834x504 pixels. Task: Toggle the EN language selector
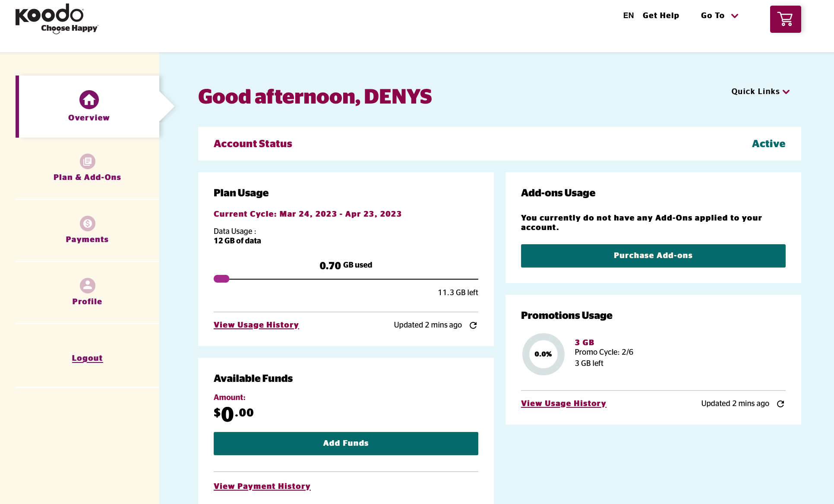629,16
